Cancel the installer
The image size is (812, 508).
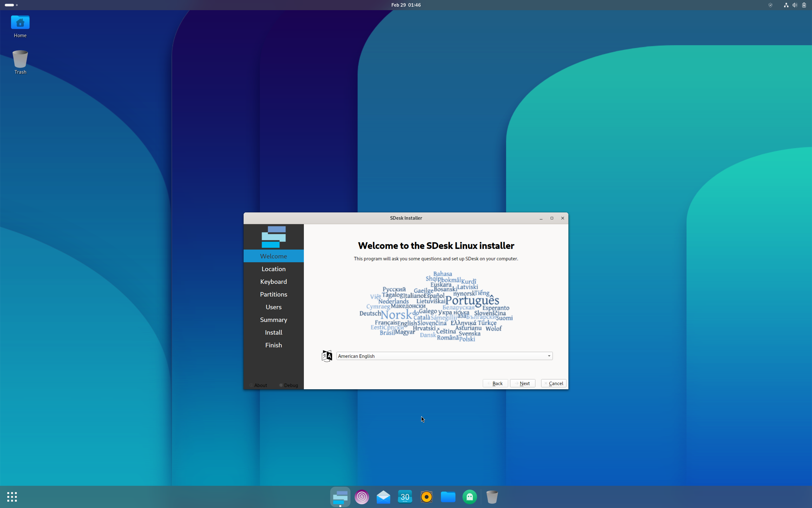[553, 383]
